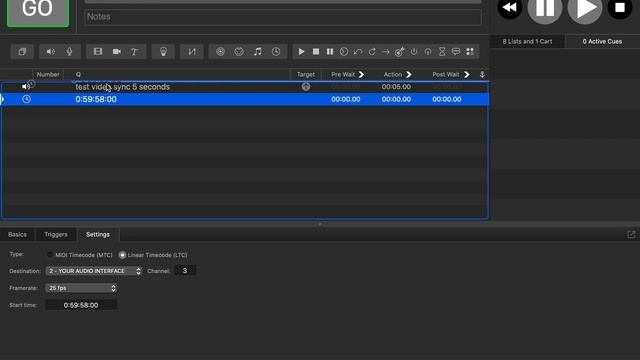Click the Panic stop all button

pyautogui.click(x=620, y=7)
